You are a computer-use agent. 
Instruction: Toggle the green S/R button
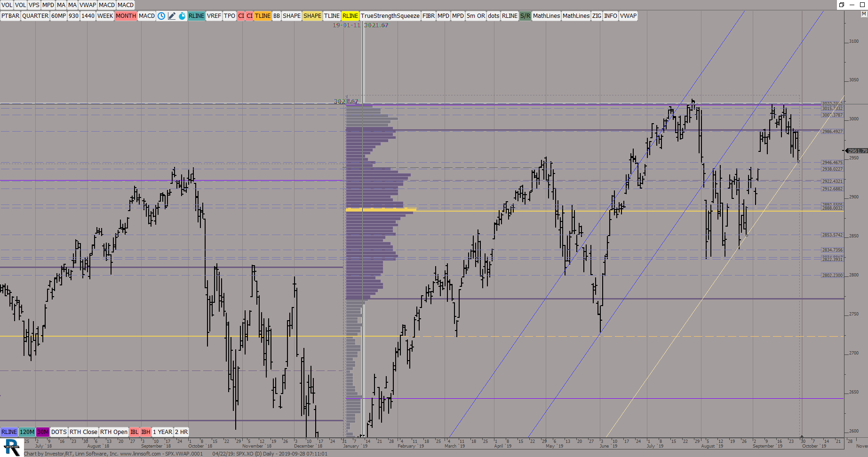(x=525, y=16)
